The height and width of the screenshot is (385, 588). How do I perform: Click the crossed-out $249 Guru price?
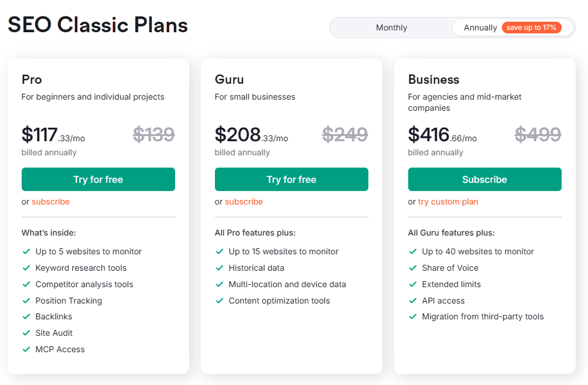tap(344, 134)
